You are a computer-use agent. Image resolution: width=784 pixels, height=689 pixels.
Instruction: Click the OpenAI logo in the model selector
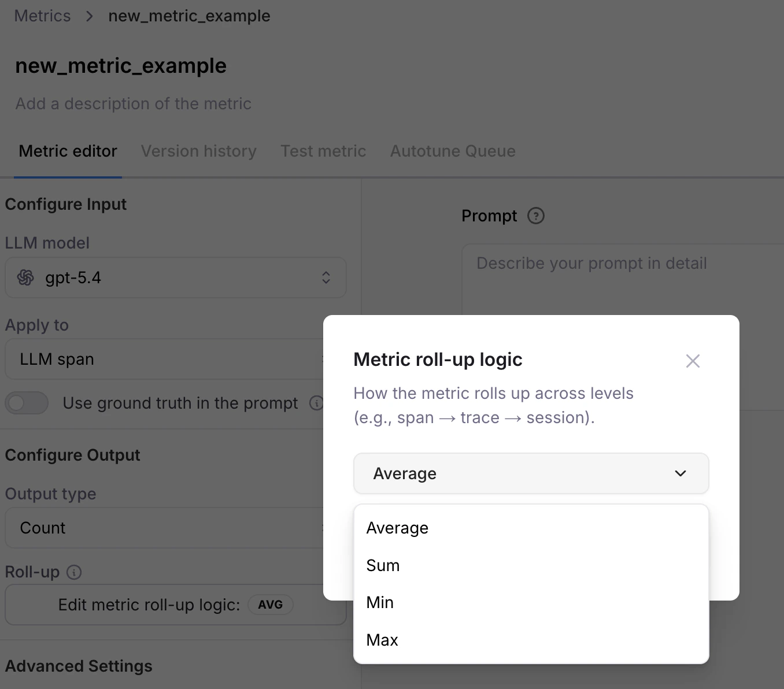tap(25, 277)
